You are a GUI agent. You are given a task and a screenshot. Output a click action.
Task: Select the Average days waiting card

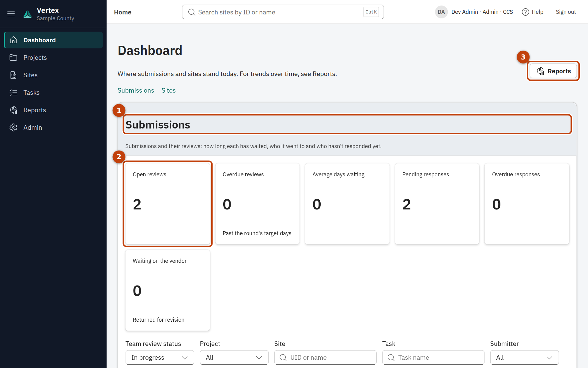click(x=347, y=204)
